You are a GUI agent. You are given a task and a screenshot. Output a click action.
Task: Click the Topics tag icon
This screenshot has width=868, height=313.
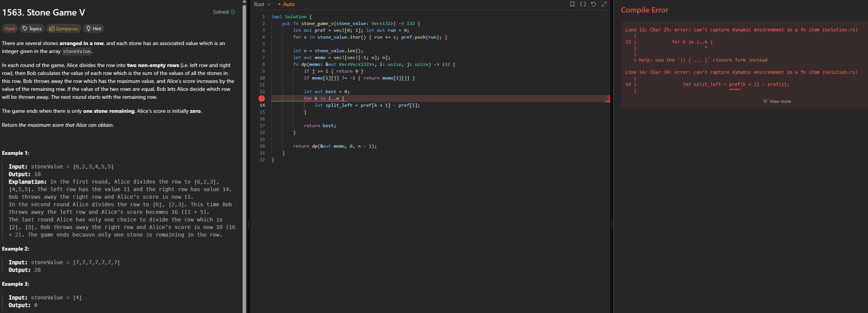(x=25, y=28)
